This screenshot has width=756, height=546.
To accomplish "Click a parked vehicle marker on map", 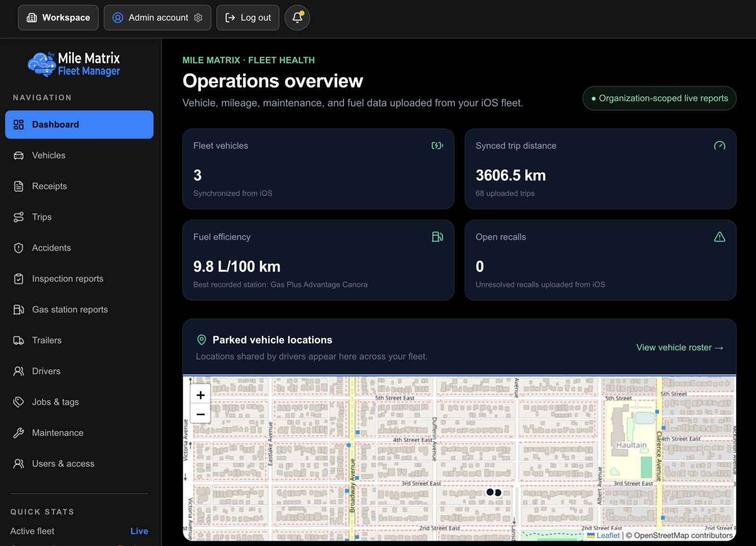I will [490, 492].
